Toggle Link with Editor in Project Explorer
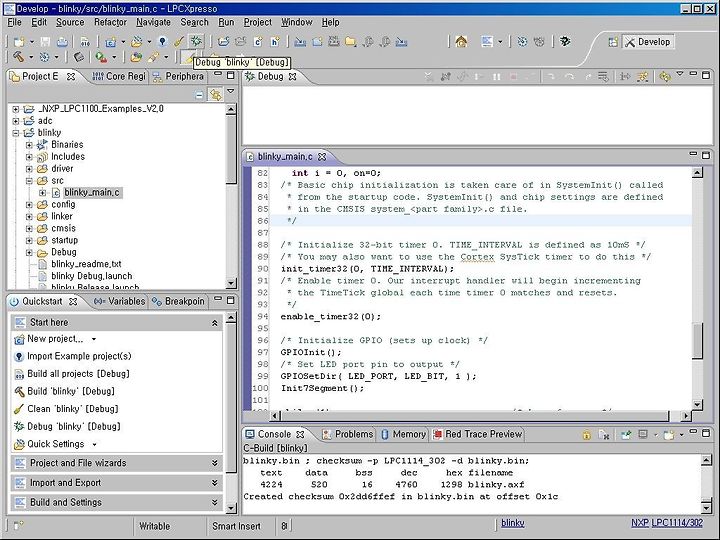The width and height of the screenshot is (720, 540). [215, 95]
